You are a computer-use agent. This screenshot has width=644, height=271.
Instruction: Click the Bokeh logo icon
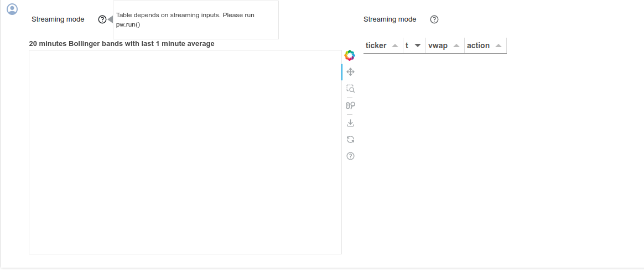(350, 55)
